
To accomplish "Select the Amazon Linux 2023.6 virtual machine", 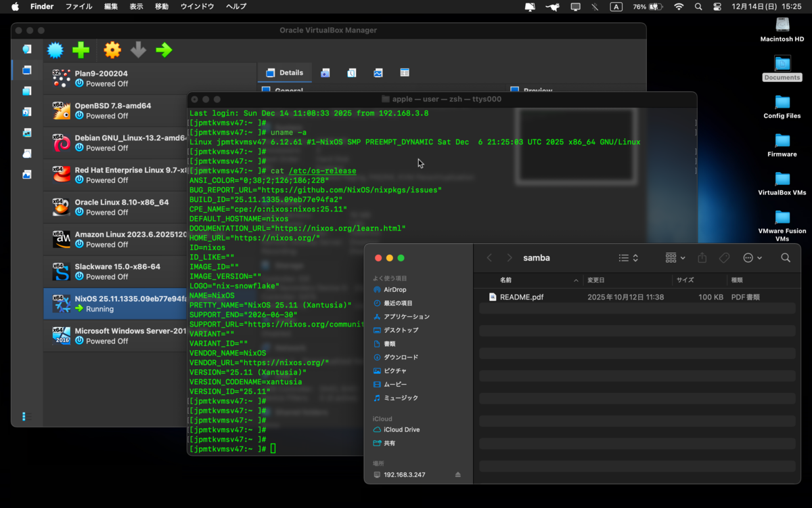I will click(x=116, y=239).
